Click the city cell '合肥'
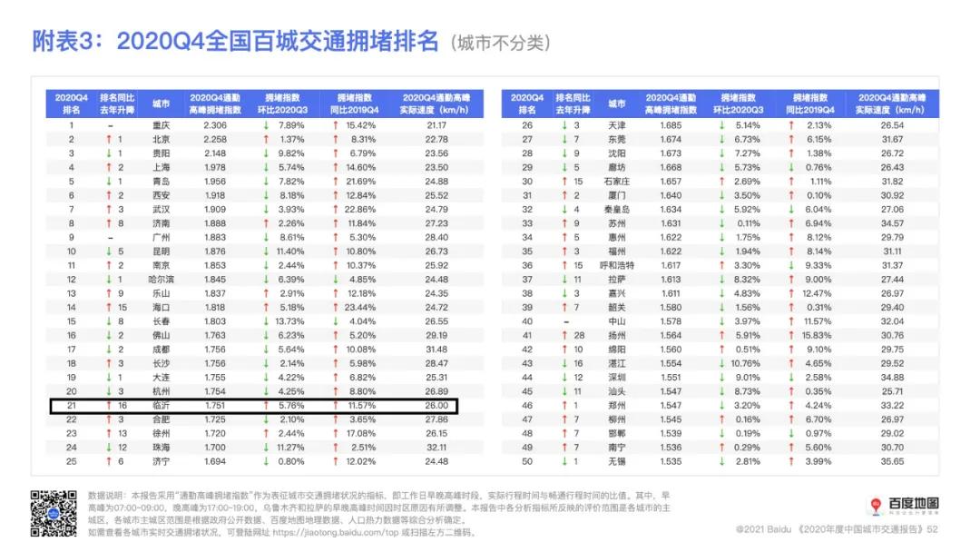This screenshot has height=552, width=980. click(x=162, y=419)
